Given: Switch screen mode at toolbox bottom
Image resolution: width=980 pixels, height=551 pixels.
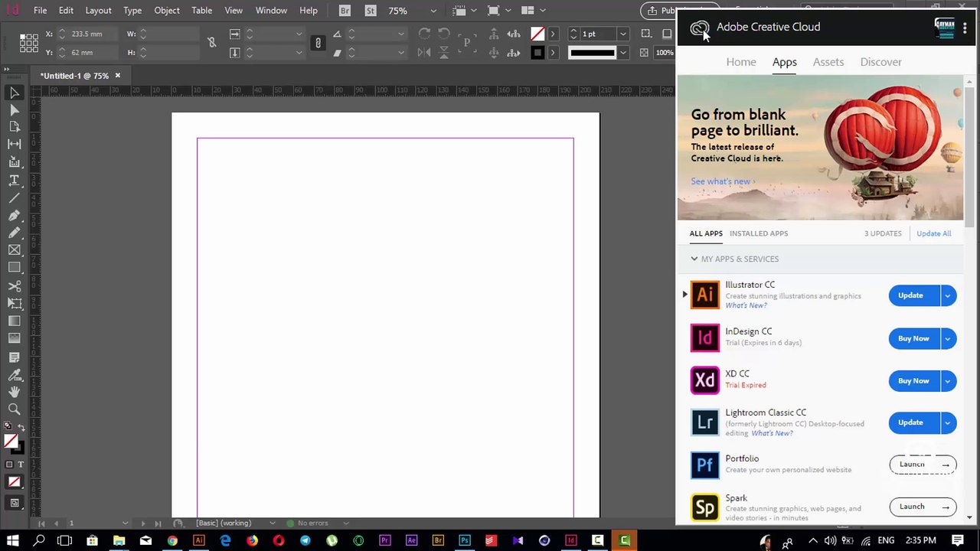Looking at the screenshot, I should 15,503.
